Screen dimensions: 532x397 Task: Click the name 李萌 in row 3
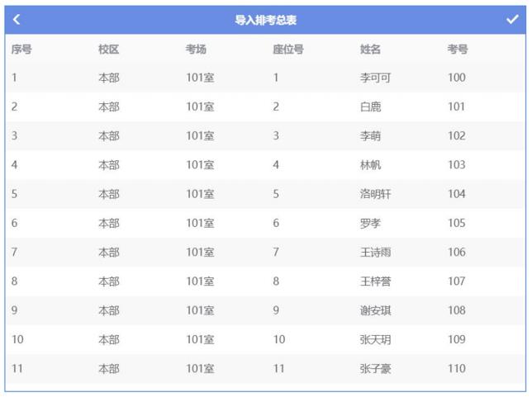tap(370, 136)
